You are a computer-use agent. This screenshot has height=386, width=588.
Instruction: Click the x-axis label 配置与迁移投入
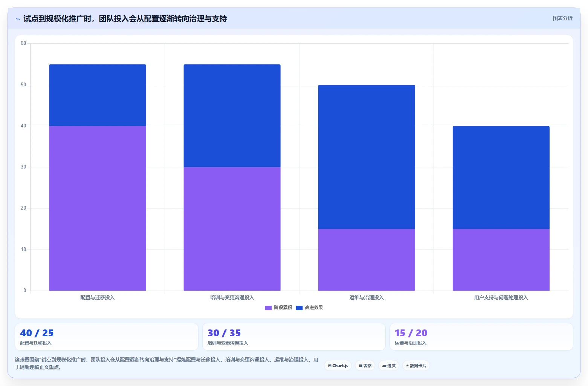point(98,297)
